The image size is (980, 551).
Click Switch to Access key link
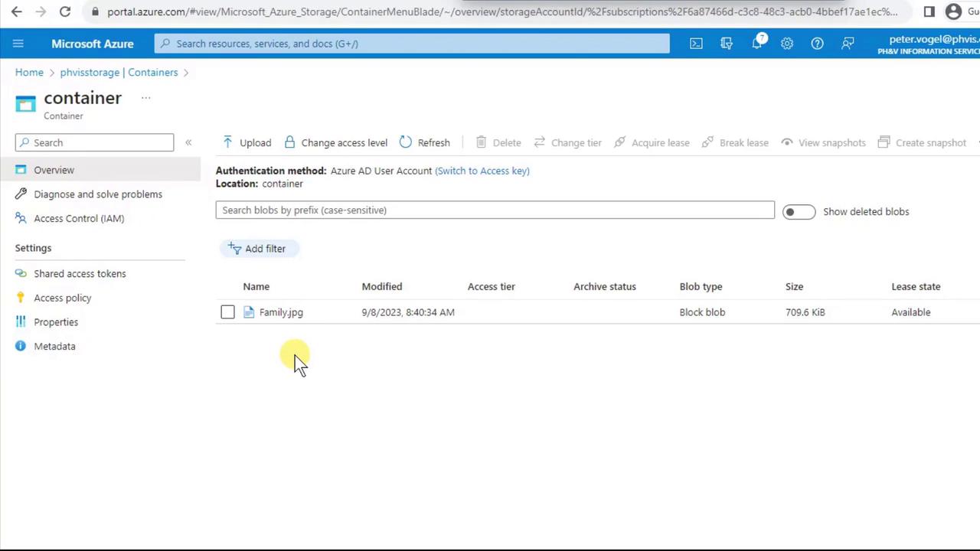pyautogui.click(x=482, y=171)
